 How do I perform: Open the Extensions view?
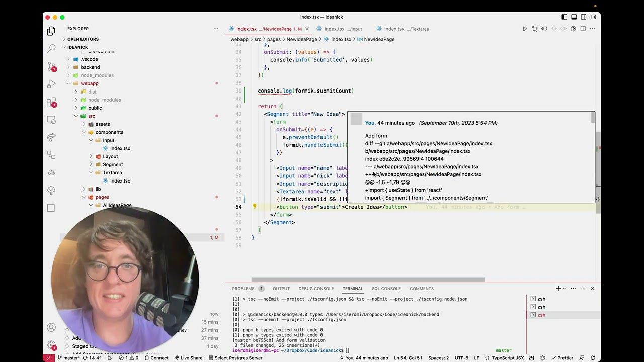51,102
